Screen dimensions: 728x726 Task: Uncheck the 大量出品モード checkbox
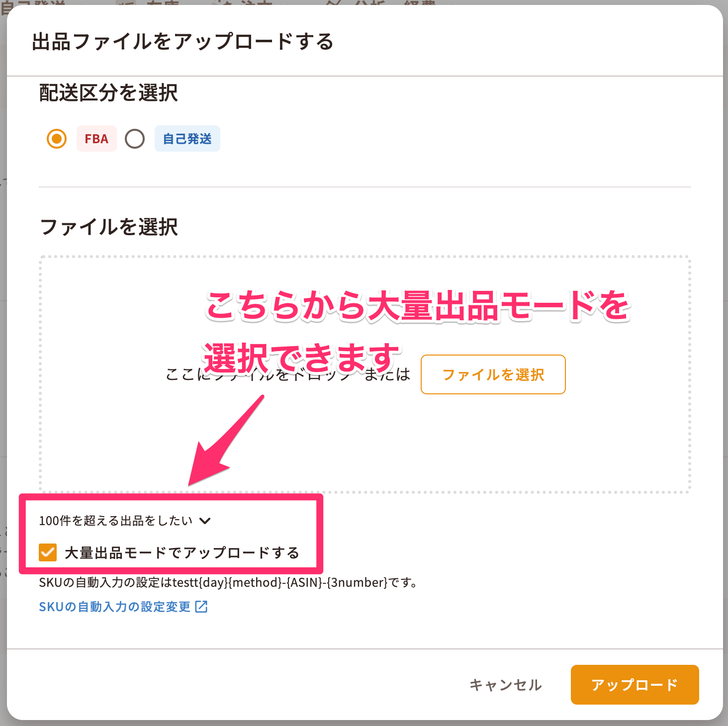click(48, 552)
